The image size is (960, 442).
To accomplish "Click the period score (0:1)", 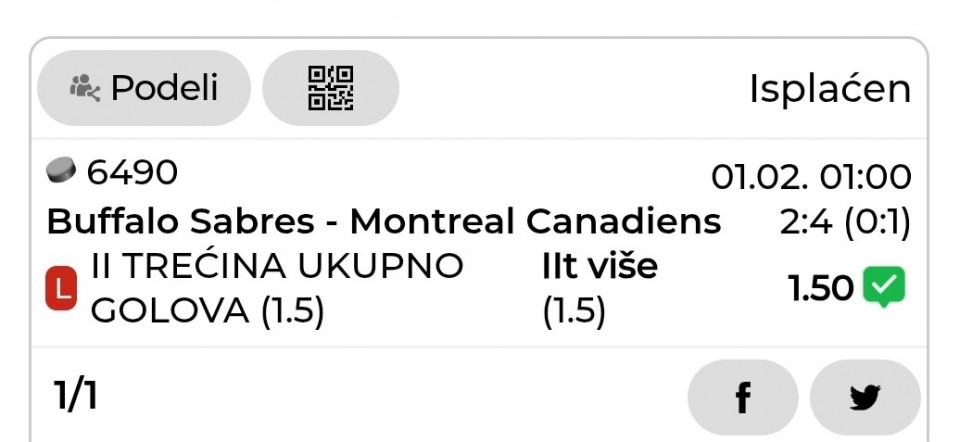I will 878,221.
